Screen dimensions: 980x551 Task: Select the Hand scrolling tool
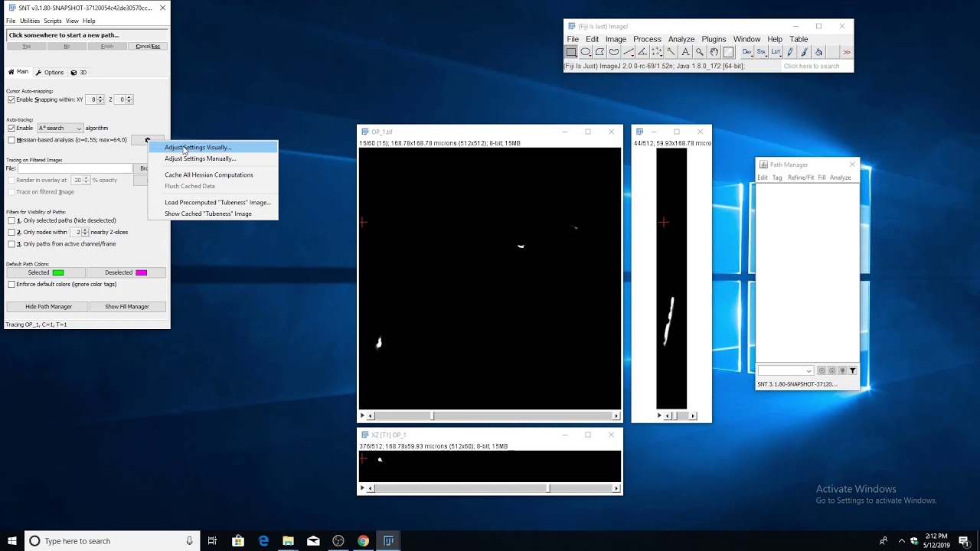[x=714, y=52]
